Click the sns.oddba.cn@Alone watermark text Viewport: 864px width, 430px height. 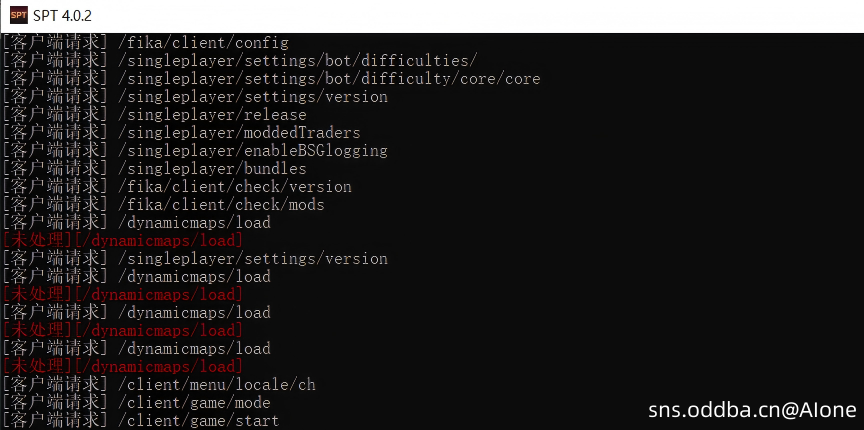tap(750, 410)
